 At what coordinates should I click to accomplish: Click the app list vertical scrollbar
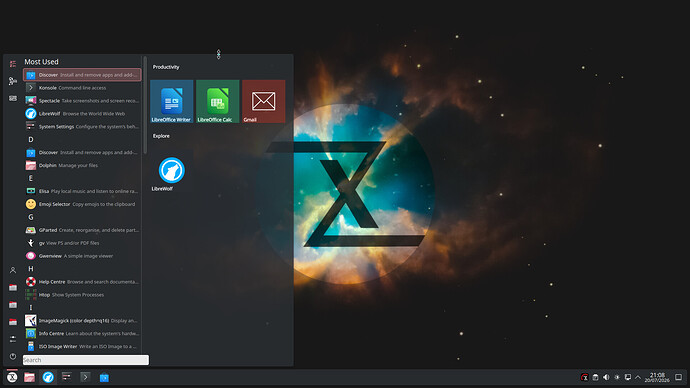click(x=145, y=105)
